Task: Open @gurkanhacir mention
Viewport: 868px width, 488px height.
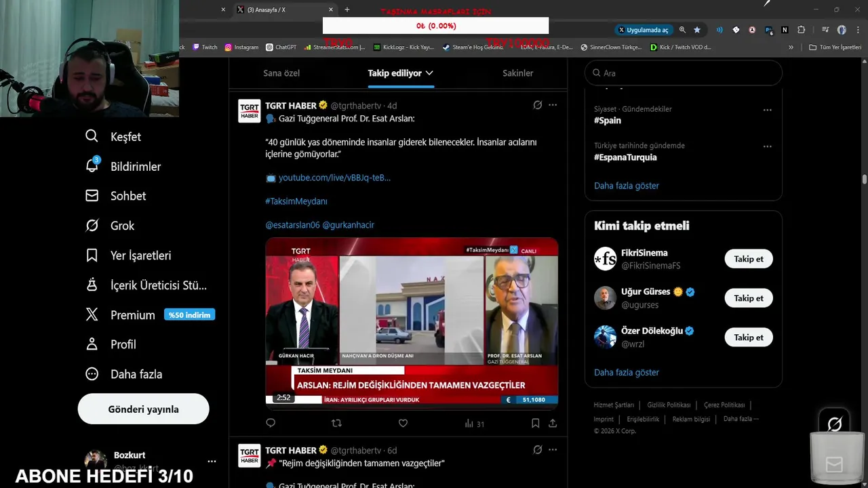Action: tap(348, 225)
